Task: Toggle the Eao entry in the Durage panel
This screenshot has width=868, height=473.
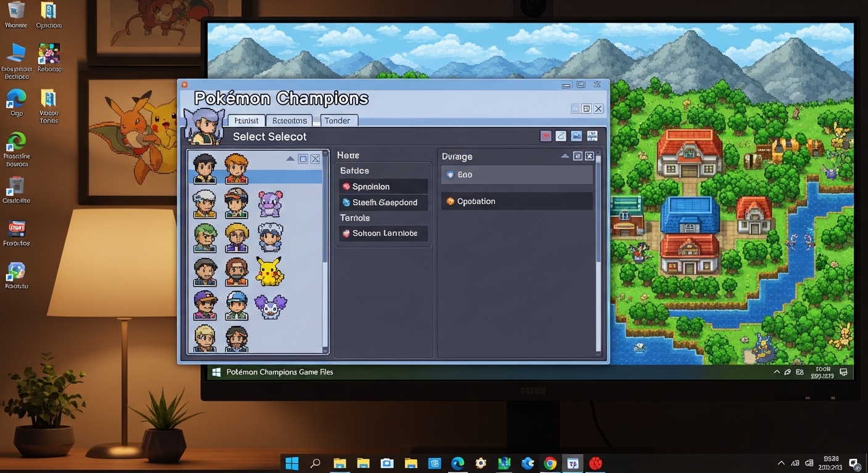Action: 517,174
